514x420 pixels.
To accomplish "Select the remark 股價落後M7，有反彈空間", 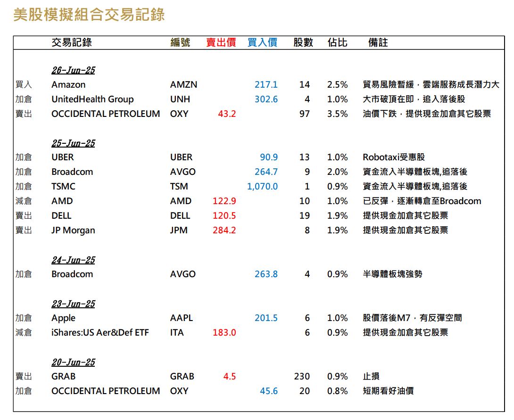I will click(413, 318).
